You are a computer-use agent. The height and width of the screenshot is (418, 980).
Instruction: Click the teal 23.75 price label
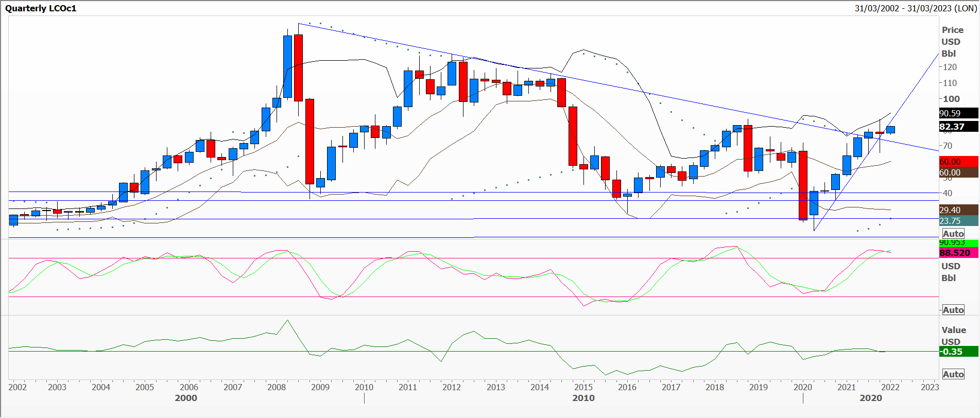[958, 221]
